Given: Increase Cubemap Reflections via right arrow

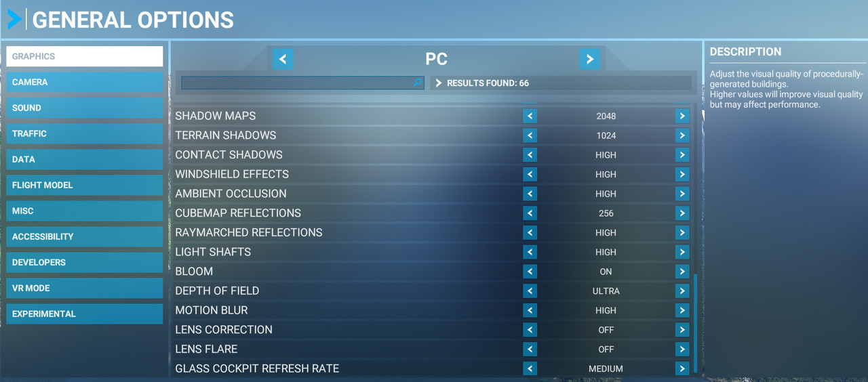Looking at the screenshot, I should (x=682, y=213).
